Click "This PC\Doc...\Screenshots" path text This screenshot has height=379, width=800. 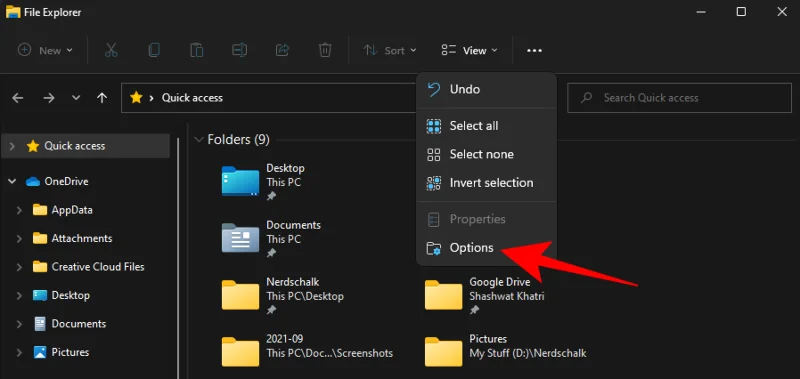330,353
